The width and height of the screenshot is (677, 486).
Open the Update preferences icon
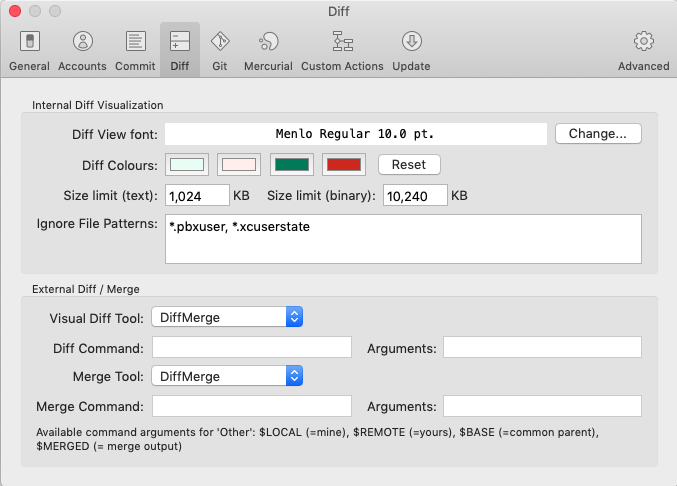click(x=411, y=42)
